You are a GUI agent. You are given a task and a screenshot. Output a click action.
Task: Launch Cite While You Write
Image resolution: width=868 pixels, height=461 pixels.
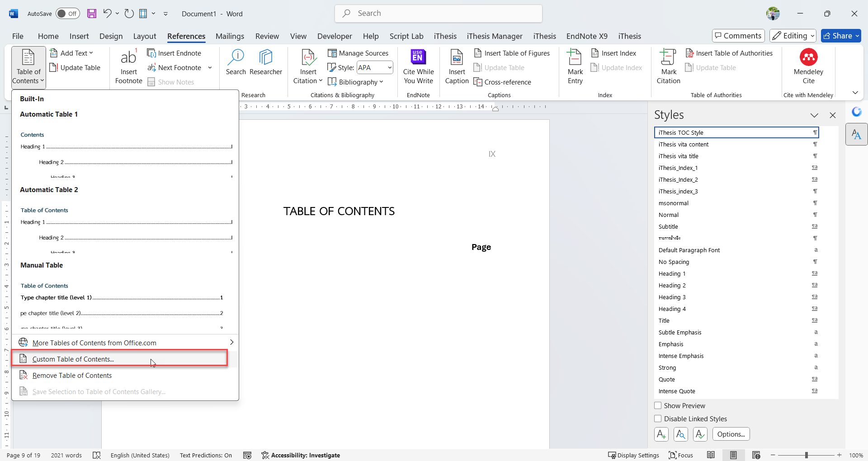pos(419,66)
